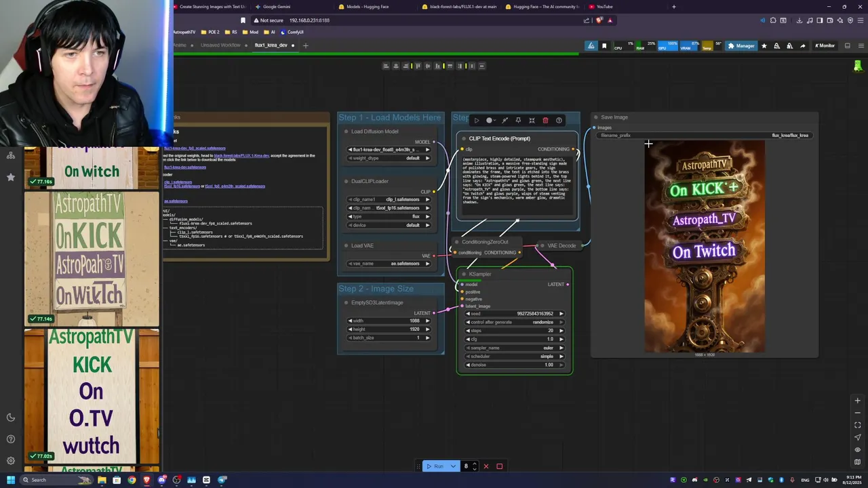Screen dimensions: 868x488
Task: Open the Windows Start menu
Action: pos(10,480)
